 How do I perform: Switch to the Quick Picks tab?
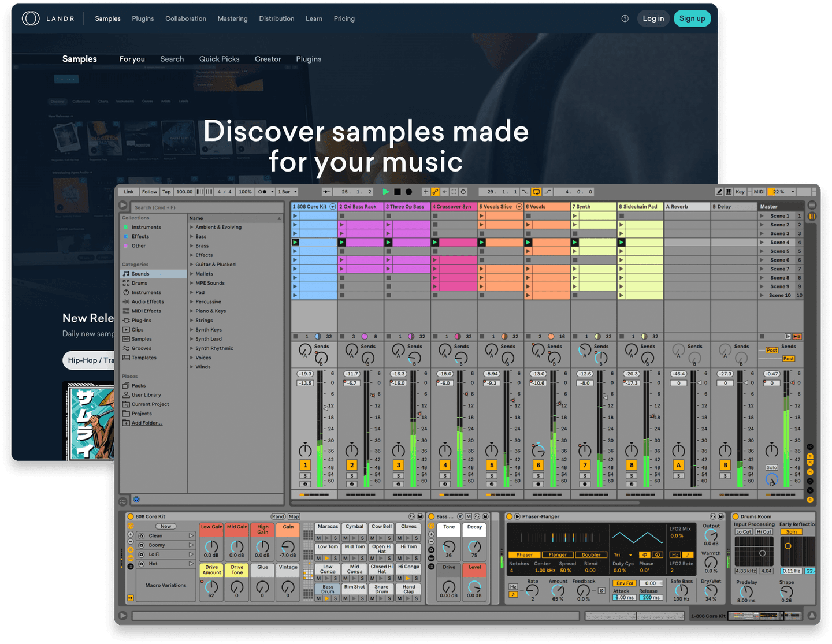[x=219, y=59]
